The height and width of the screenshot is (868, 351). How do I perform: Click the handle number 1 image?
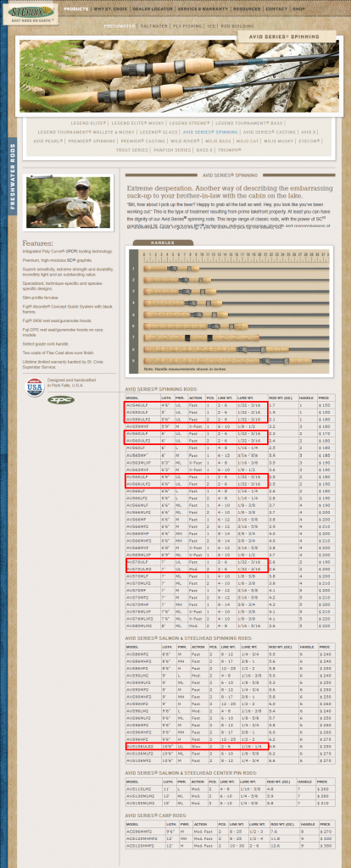(x=236, y=269)
